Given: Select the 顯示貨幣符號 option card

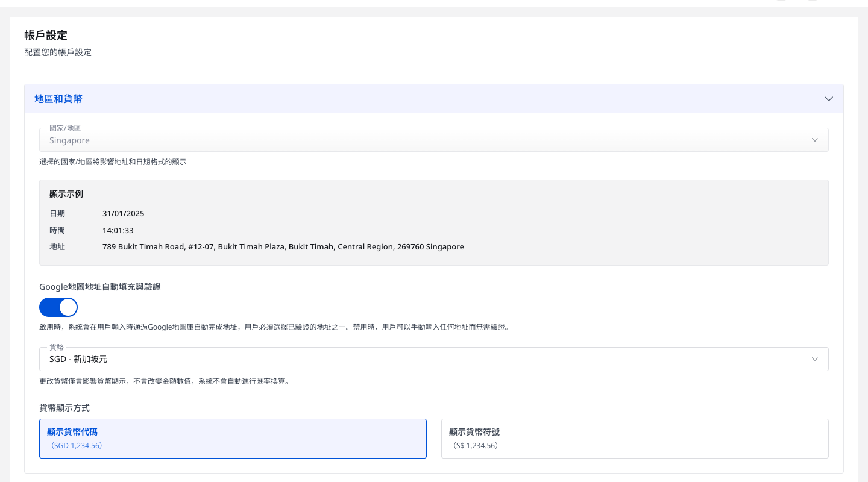Looking at the screenshot, I should (x=635, y=439).
